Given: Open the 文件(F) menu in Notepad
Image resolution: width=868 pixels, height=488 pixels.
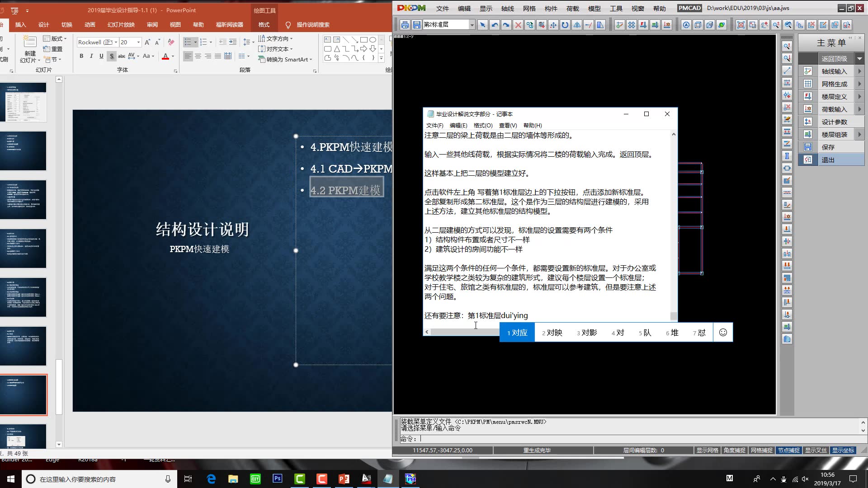Looking at the screenshot, I should [x=434, y=126].
